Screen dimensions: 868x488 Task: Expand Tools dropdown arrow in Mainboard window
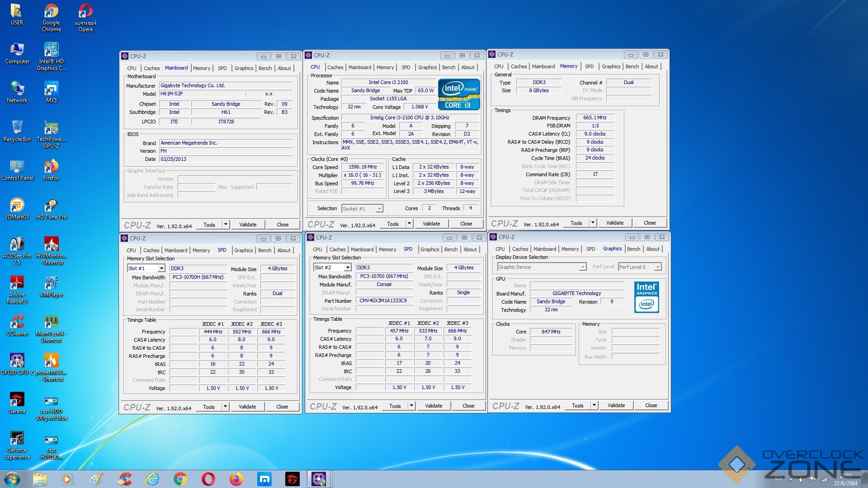225,225
